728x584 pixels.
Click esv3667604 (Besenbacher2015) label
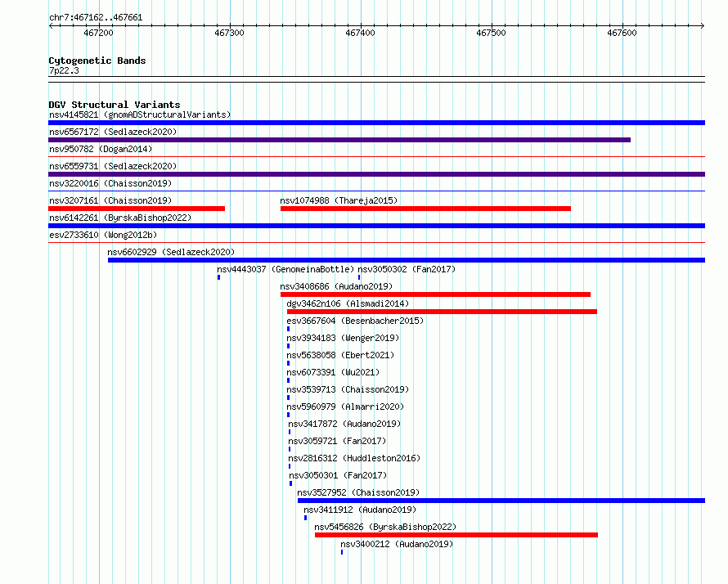(x=355, y=321)
